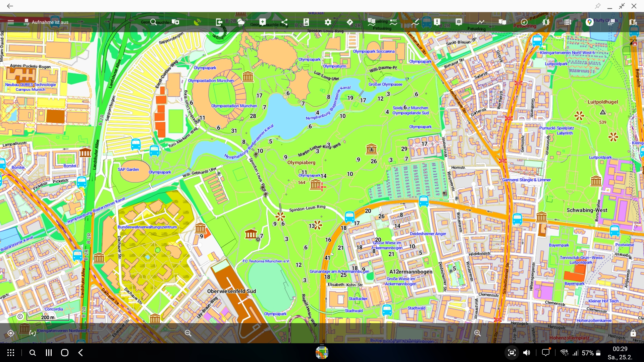
Task: Zoom in with the plus magnifier
Action: 478,333
